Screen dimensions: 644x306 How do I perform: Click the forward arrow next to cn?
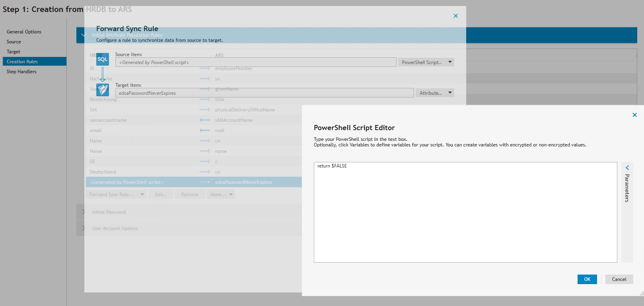(x=205, y=141)
